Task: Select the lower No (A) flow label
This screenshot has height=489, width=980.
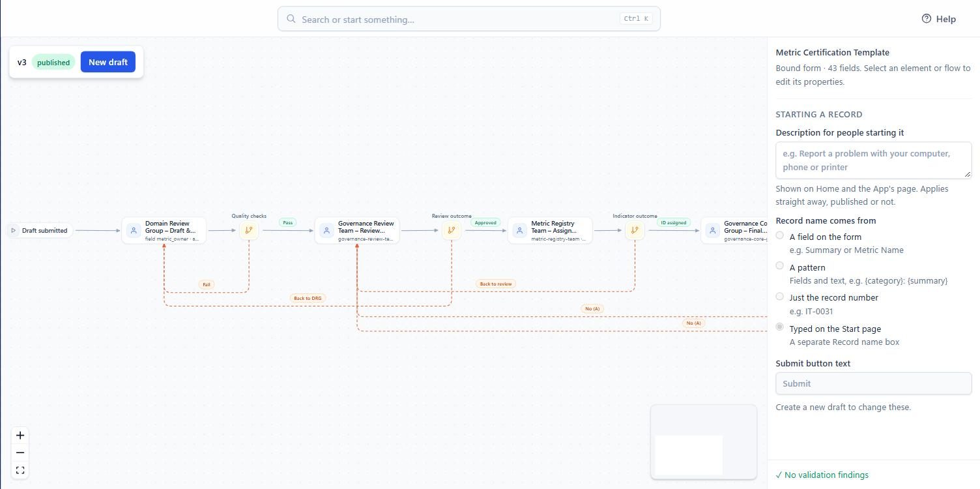Action: 693,323
